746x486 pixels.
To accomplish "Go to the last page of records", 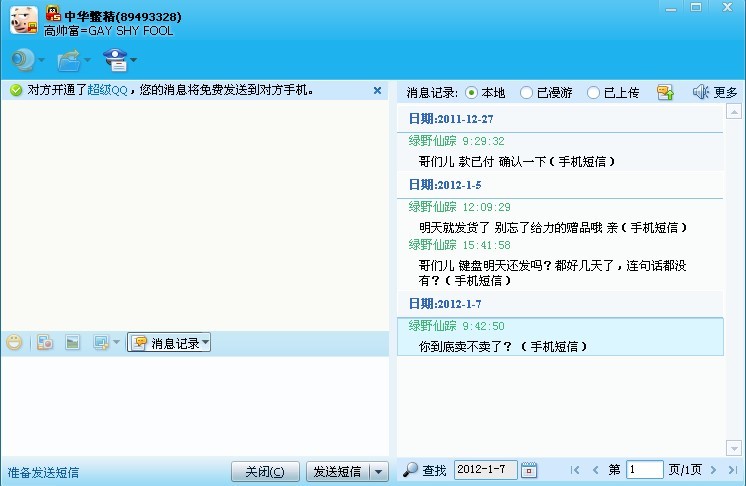I will pyautogui.click(x=733, y=470).
